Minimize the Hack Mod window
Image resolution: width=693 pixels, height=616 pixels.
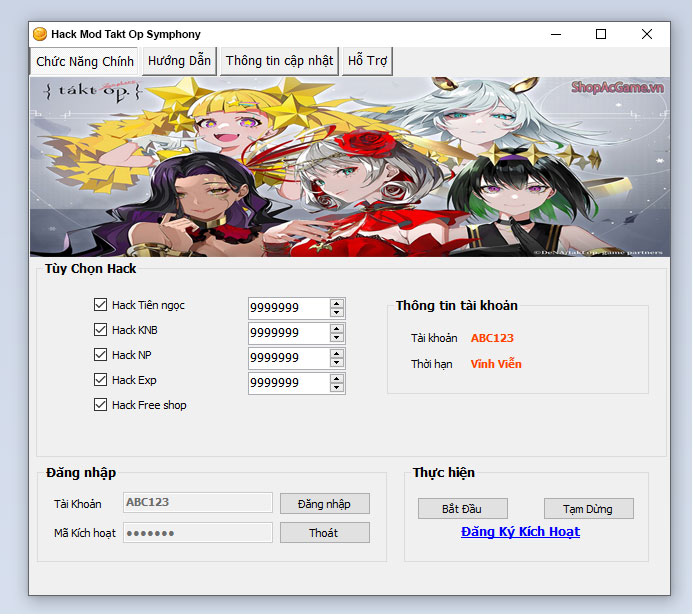pos(556,34)
